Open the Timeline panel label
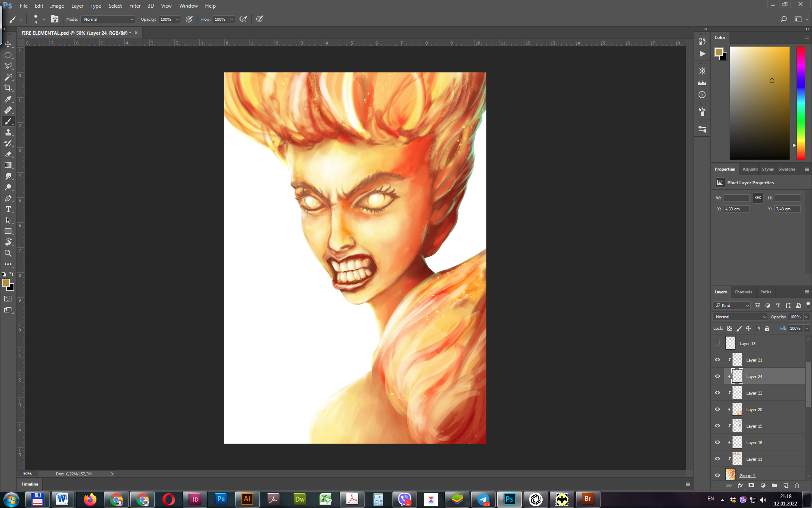 point(30,484)
